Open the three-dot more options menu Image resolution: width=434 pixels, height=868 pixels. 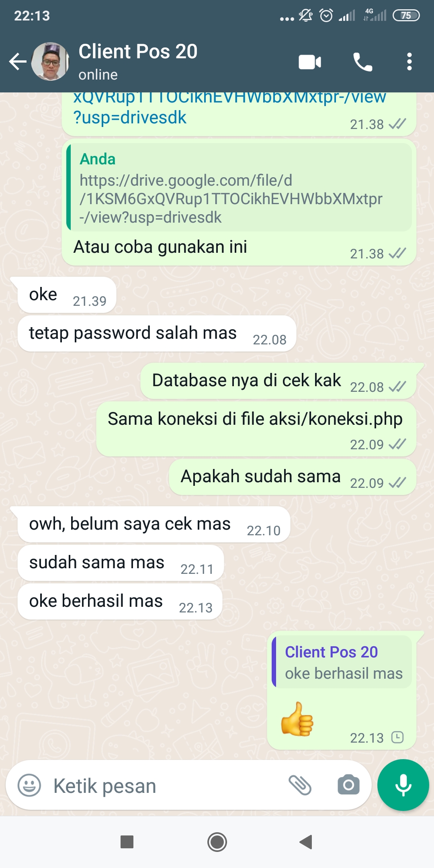pyautogui.click(x=409, y=62)
